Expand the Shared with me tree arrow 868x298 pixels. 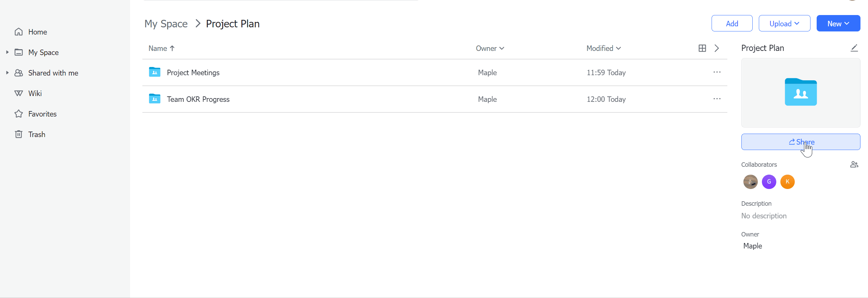tap(7, 73)
